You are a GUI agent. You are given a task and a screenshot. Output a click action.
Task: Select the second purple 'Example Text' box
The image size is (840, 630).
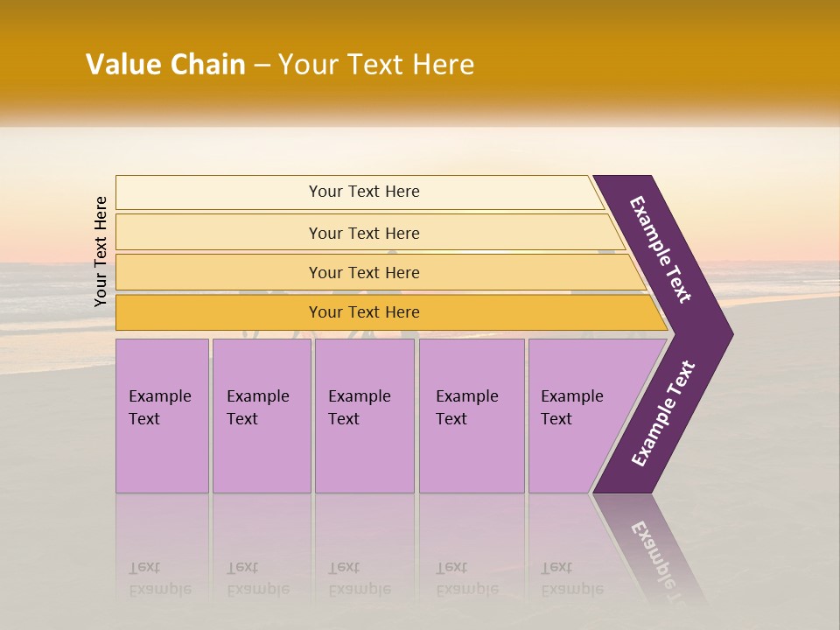tap(262, 416)
